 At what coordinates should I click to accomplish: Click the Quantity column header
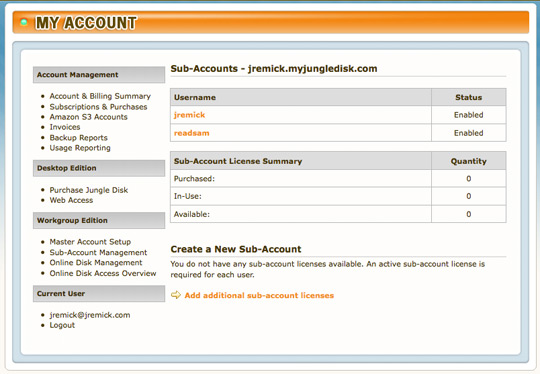[x=469, y=161]
